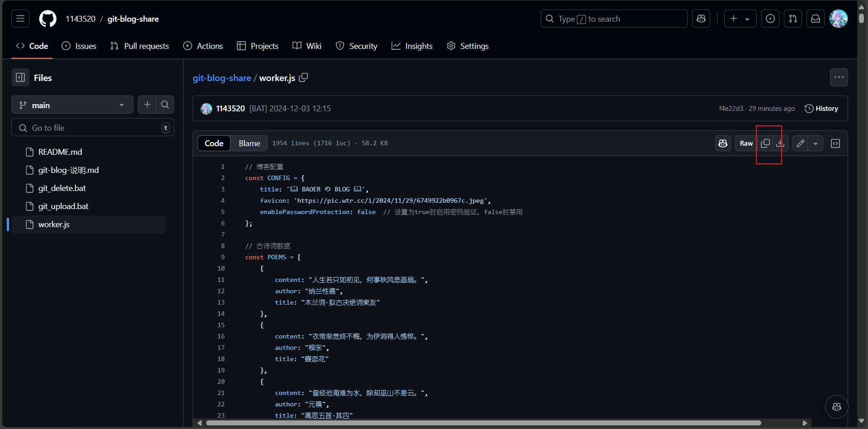
Task: Open floating Copilot button at bottom right
Action: pos(836,407)
